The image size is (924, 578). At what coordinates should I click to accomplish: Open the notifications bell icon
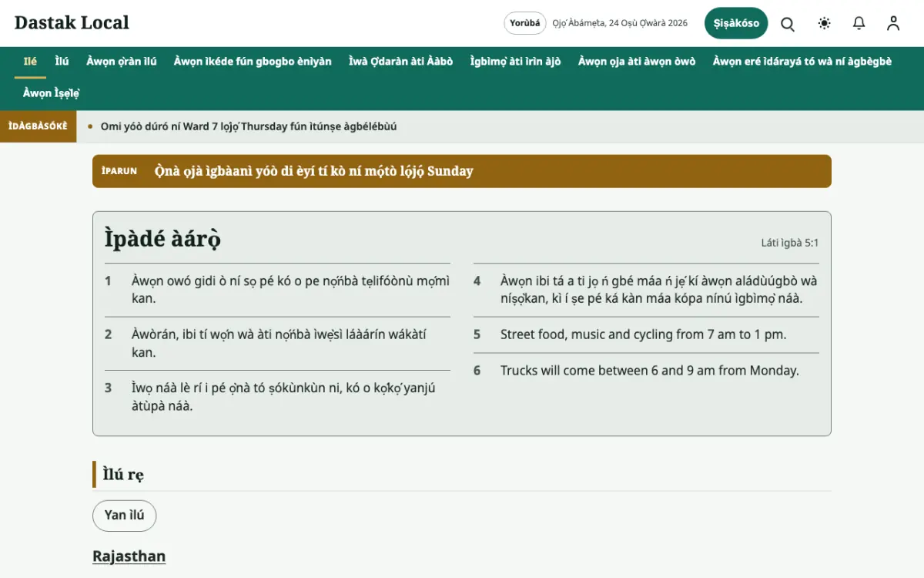coord(859,23)
